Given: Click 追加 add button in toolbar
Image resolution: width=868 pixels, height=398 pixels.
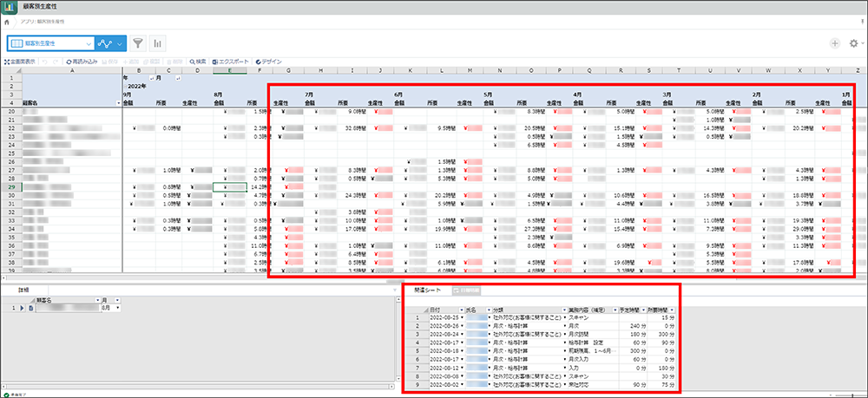Looking at the screenshot, I should (x=131, y=62).
